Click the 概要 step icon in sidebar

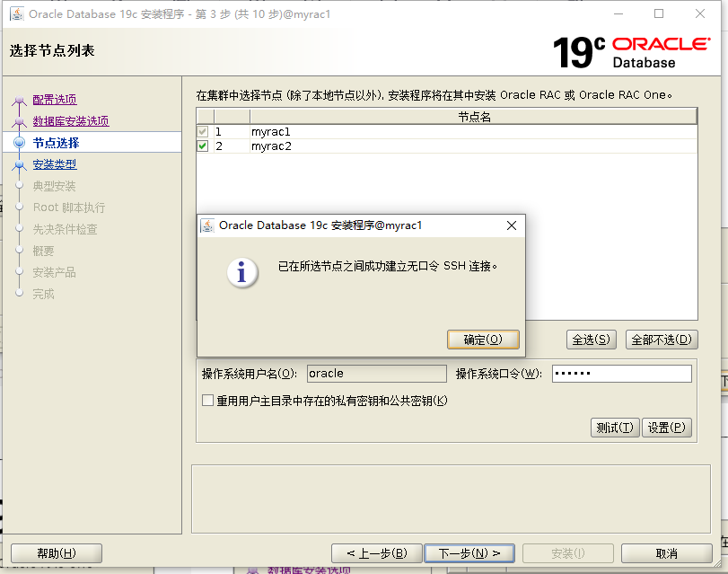(22, 251)
